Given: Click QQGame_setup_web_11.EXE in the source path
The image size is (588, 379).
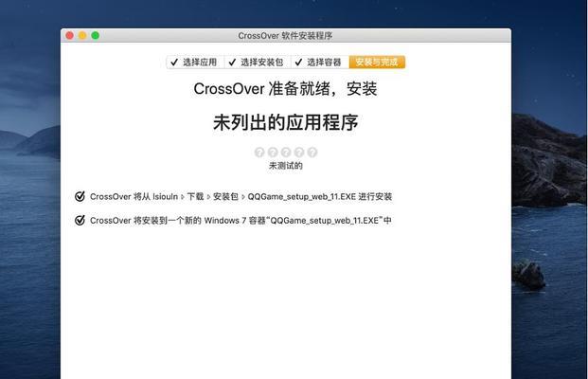Looking at the screenshot, I should (x=301, y=197).
